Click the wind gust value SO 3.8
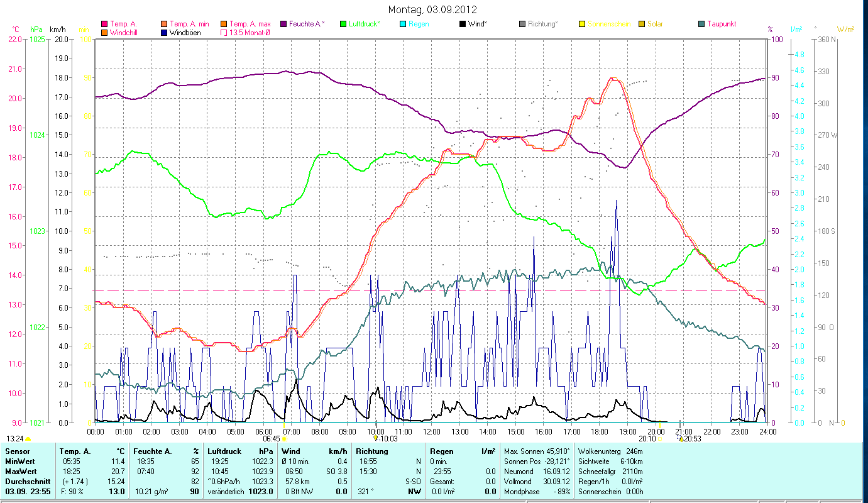Screen dimensions: 868x503 point(336,471)
